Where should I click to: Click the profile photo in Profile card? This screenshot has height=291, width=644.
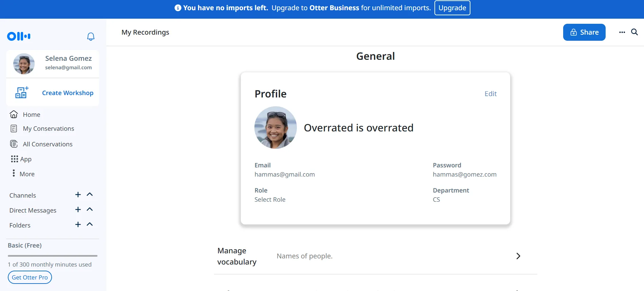click(x=275, y=128)
